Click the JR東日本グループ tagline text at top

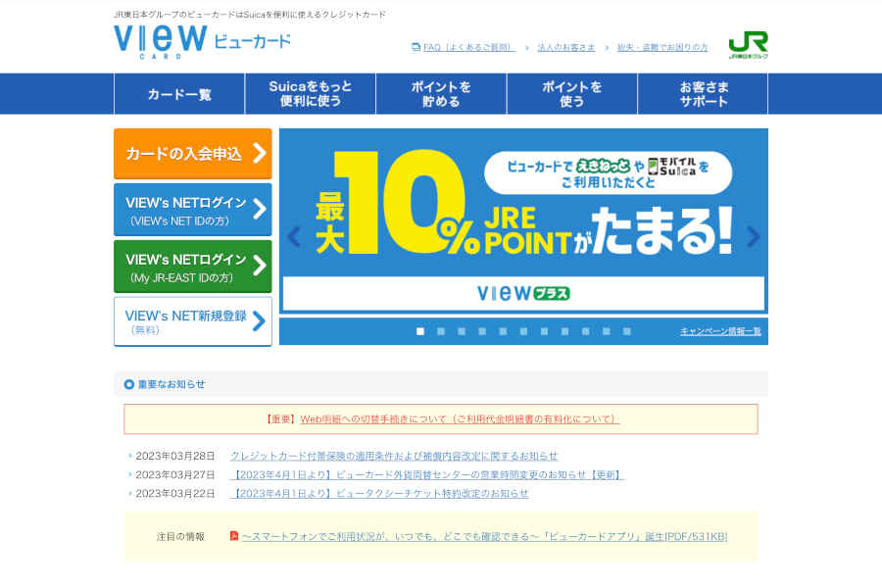coord(250,14)
